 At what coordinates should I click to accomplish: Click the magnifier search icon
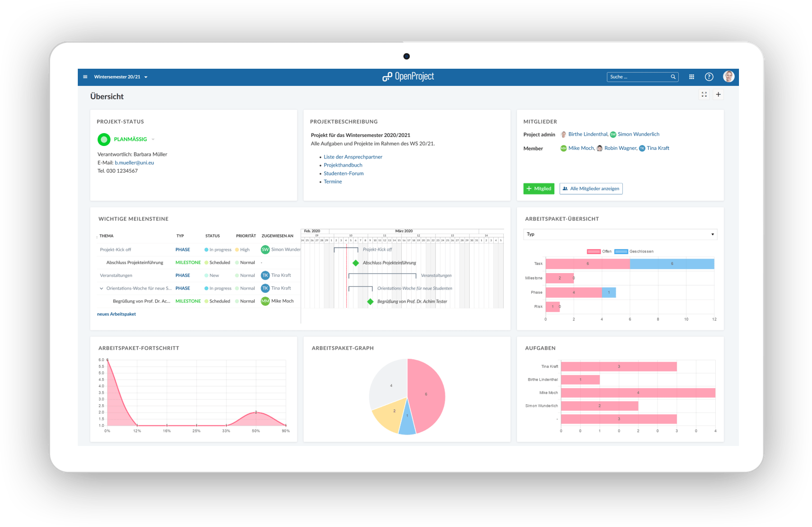click(x=673, y=77)
